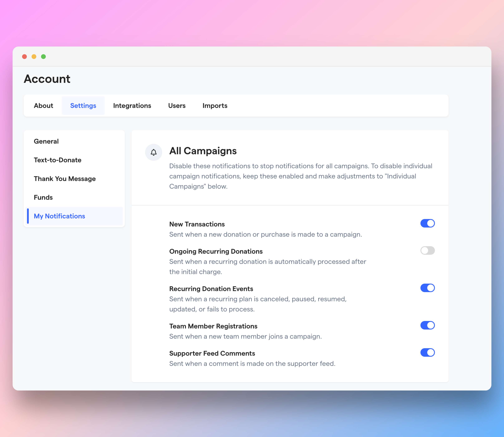Click the Account page title
The height and width of the screenshot is (437, 504).
pos(47,79)
